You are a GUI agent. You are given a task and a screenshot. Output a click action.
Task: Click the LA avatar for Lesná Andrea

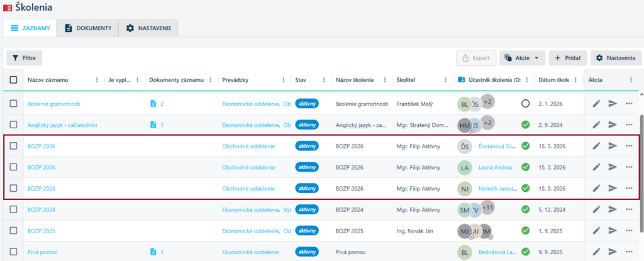pos(465,167)
